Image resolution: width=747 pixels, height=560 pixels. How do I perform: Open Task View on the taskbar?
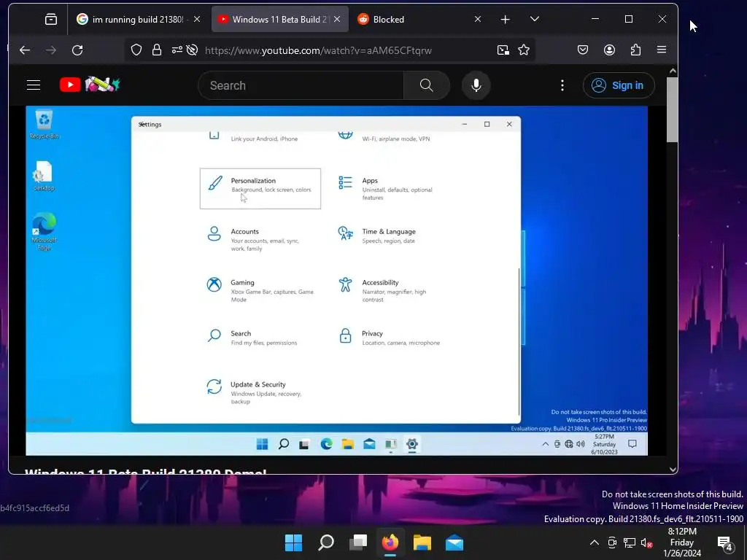(358, 542)
